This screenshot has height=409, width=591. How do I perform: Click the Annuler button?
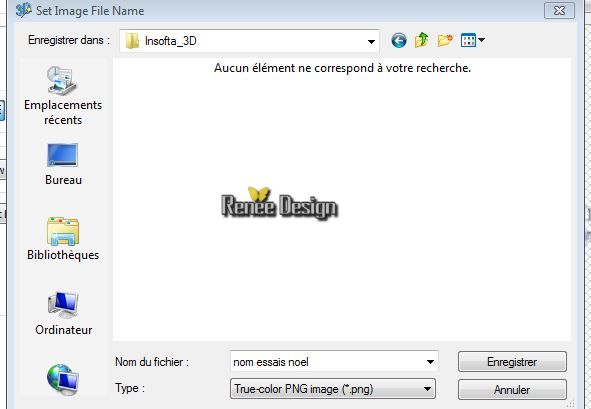click(x=512, y=389)
